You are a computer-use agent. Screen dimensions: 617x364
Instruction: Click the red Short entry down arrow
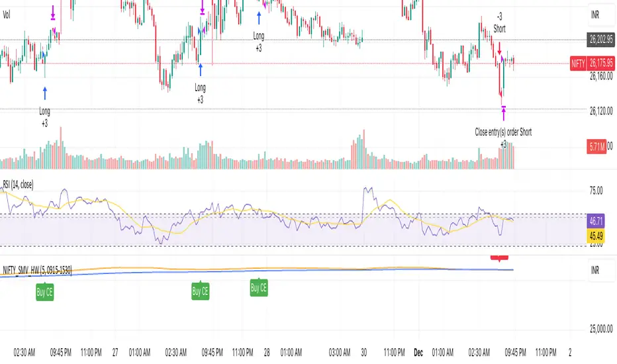tap(499, 48)
